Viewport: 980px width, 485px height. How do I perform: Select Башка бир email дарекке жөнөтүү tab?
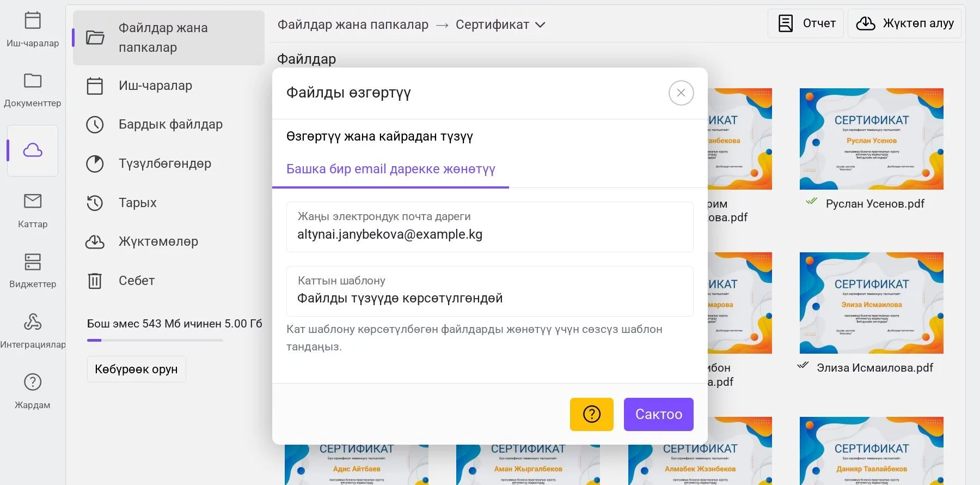[x=391, y=169]
